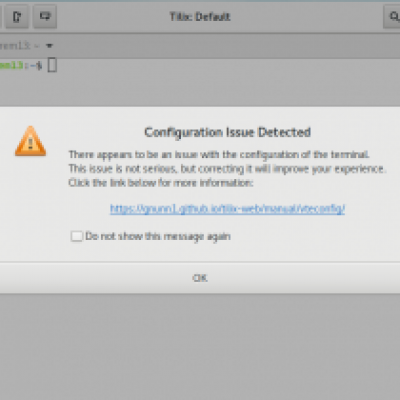
Task: Enable the 'Do not show this message again' checkbox
Action: (77, 236)
